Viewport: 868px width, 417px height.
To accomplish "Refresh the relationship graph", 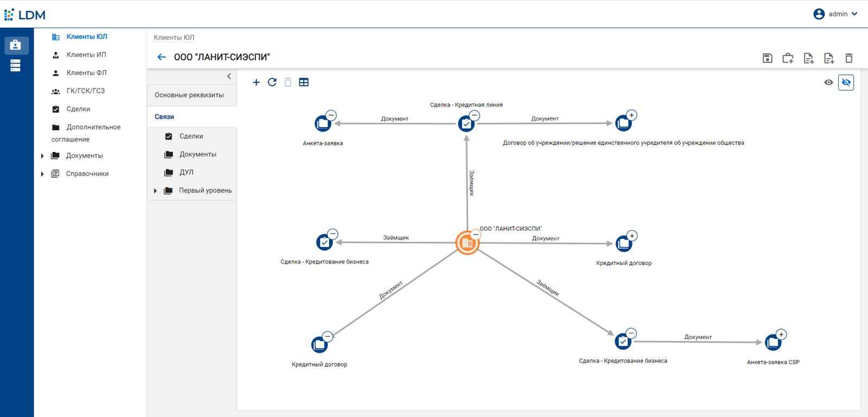I will (272, 83).
